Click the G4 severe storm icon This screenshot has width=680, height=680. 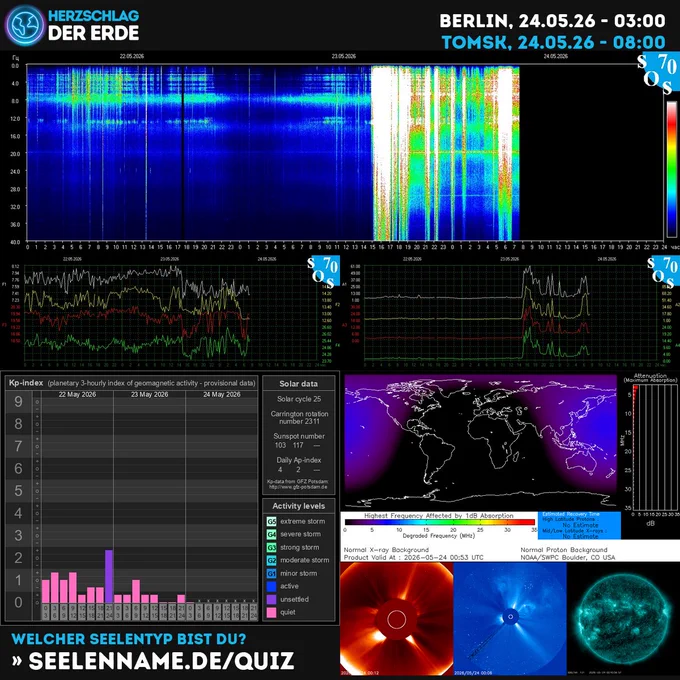click(x=271, y=534)
